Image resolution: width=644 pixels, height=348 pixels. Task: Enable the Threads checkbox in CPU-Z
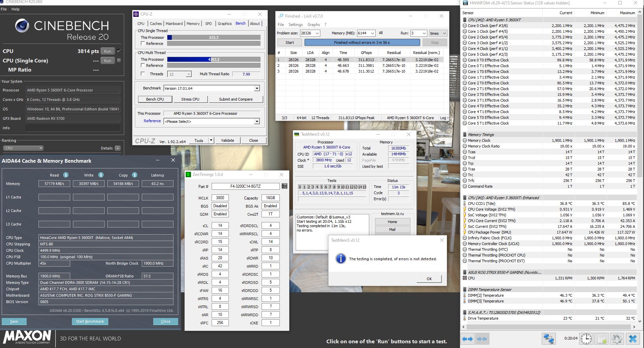(143, 74)
